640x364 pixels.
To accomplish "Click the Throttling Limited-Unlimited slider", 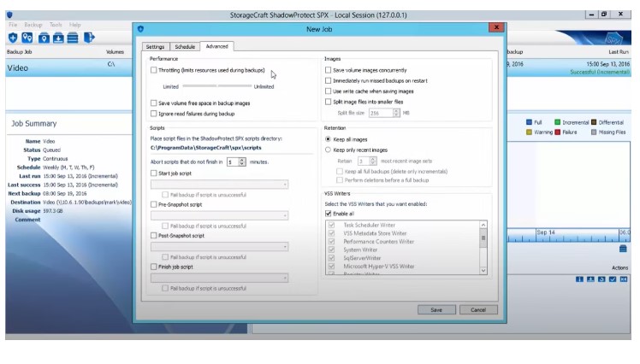I will [x=217, y=86].
